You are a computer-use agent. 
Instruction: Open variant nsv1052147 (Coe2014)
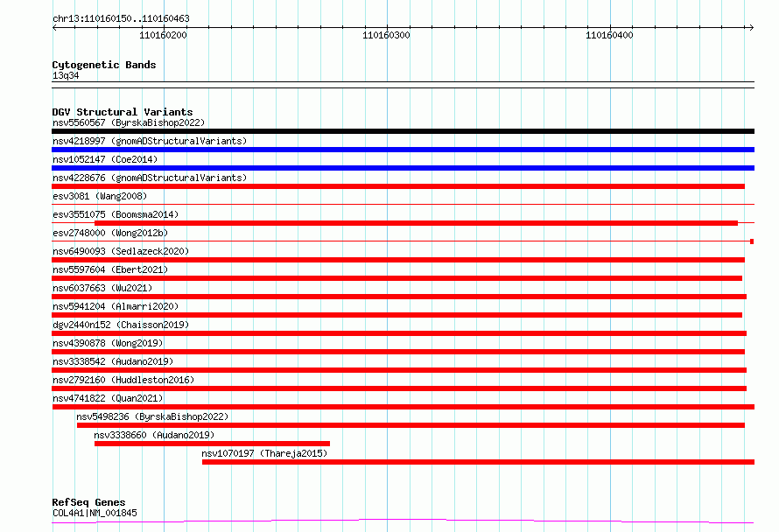tap(105, 159)
